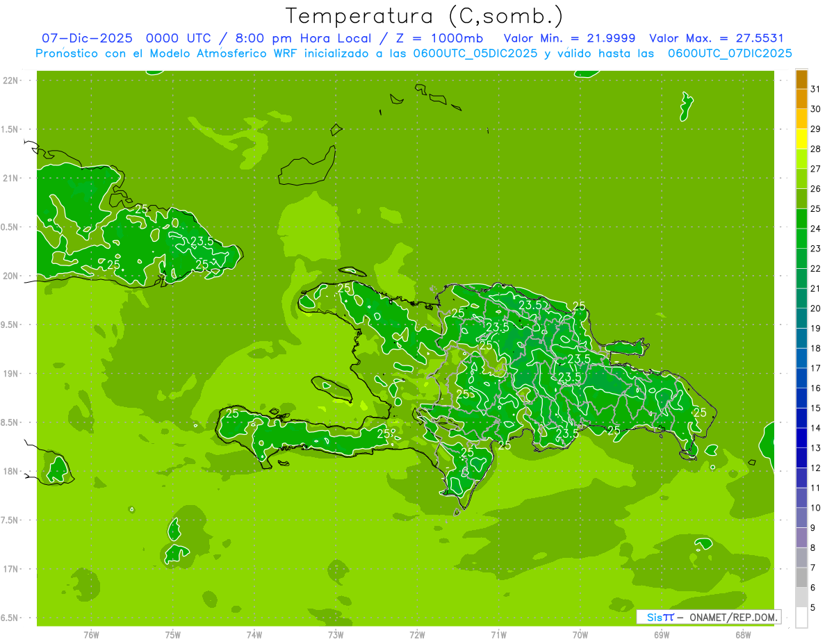Click the colorbar label '18'
Image resolution: width=834 pixels, height=644 pixels.
point(816,348)
